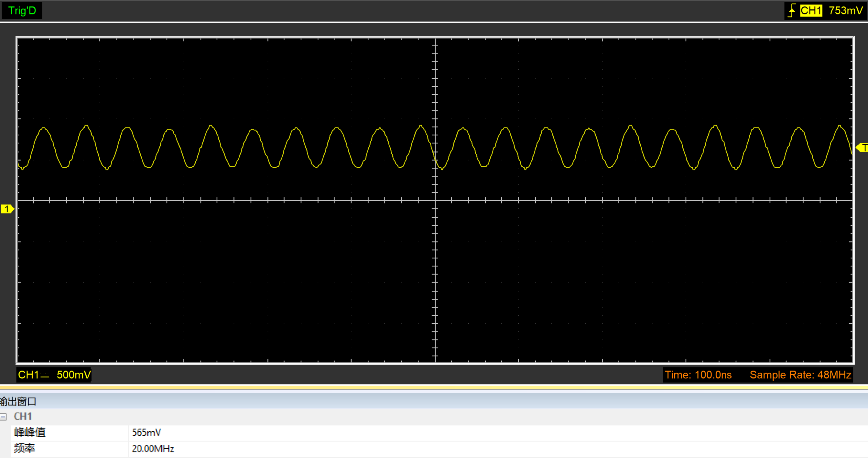Viewport: 868px width, 458px height.
Task: Select the 频率 measurement label
Action: tap(24, 449)
